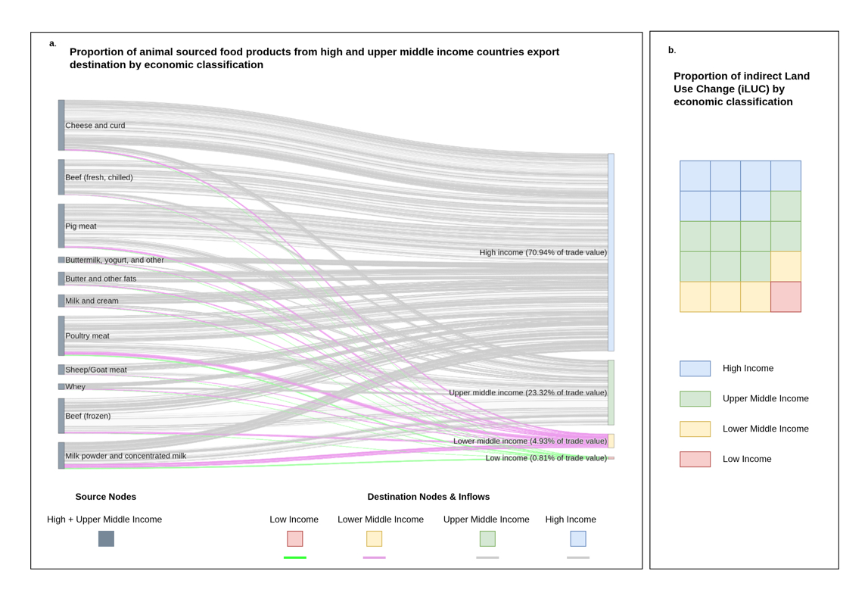Select the Cheese and curd source node

pyautogui.click(x=61, y=125)
